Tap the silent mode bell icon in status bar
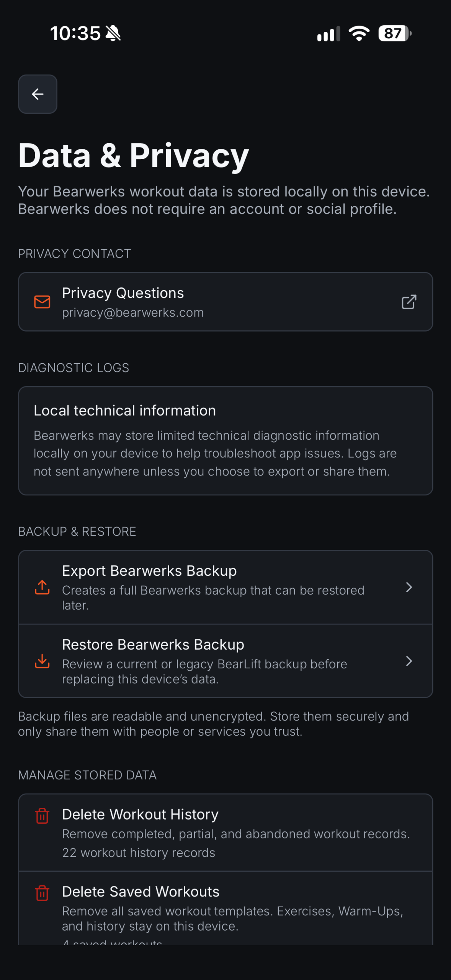Viewport: 451px width, 980px height. point(113,33)
